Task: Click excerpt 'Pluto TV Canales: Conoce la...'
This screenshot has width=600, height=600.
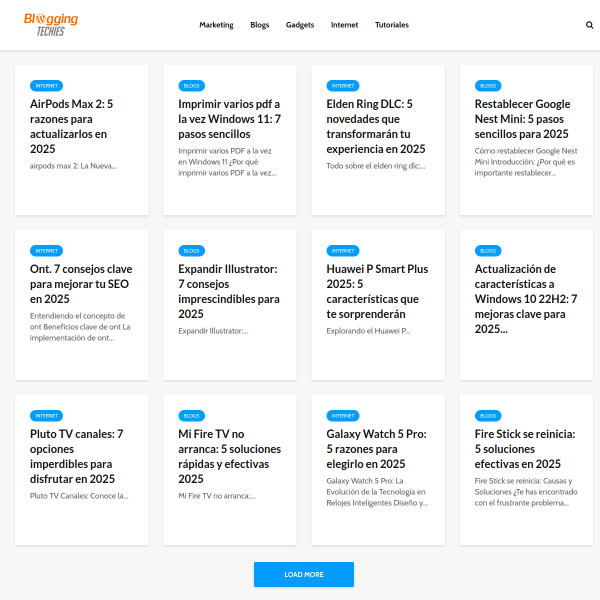Action: (x=79, y=496)
